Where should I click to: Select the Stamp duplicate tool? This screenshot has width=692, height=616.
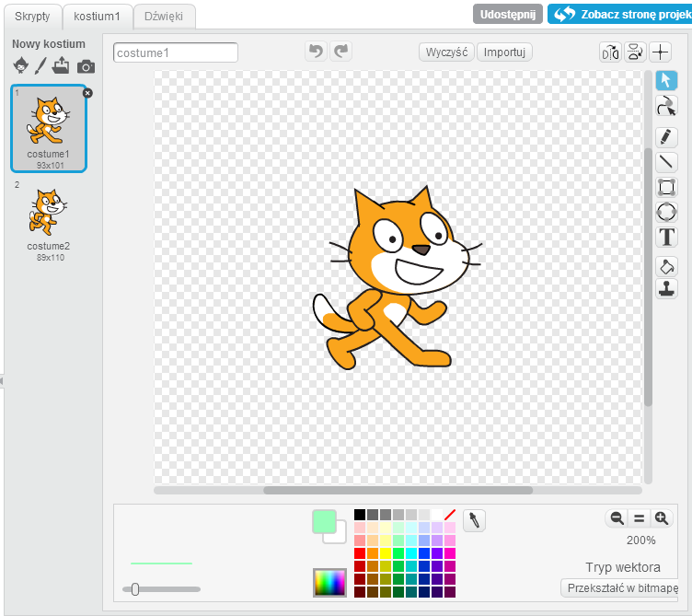pyautogui.click(x=666, y=289)
